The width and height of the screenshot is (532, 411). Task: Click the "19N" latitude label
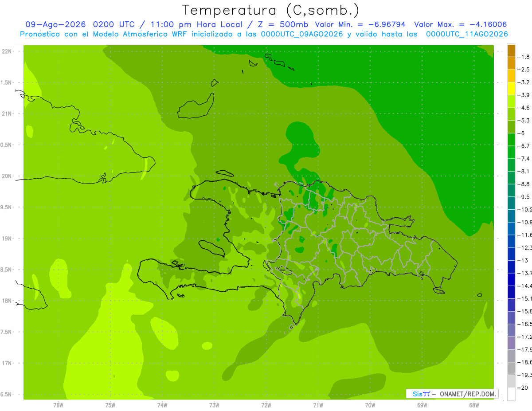(7, 239)
